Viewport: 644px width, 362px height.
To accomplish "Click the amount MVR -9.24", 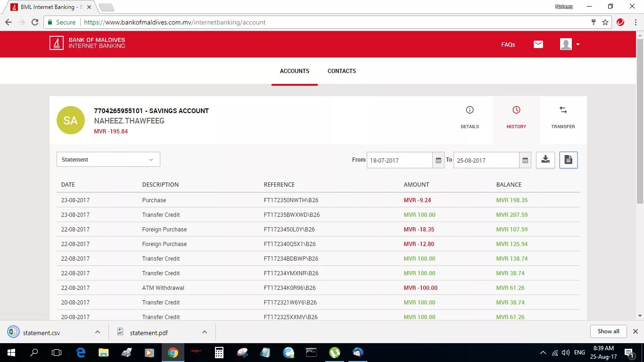I will point(417,200).
